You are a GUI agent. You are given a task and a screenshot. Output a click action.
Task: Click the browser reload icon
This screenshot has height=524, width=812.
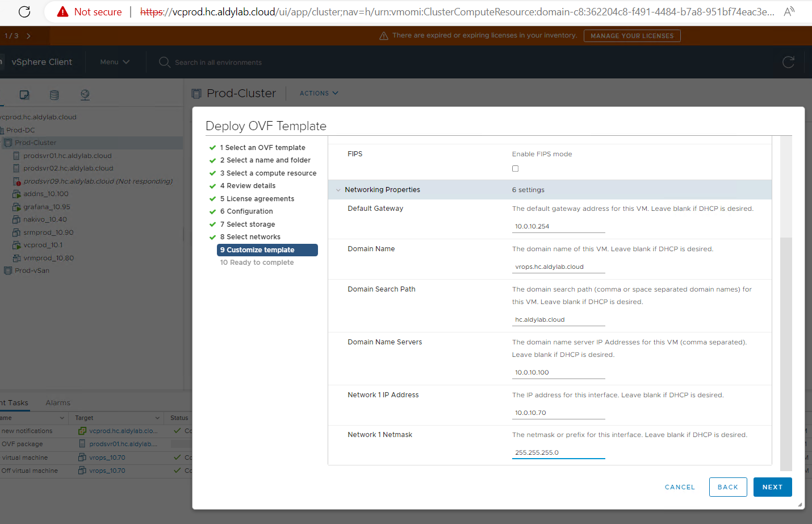coord(24,11)
